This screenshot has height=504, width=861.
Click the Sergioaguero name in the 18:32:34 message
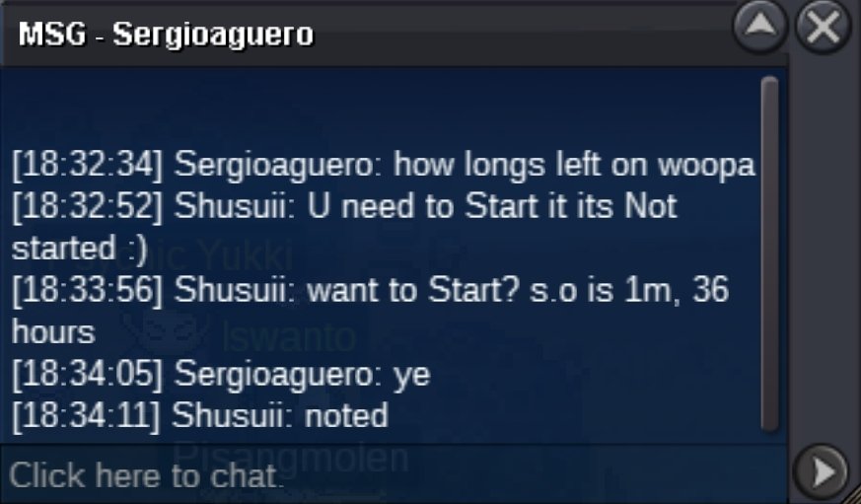click(273, 165)
